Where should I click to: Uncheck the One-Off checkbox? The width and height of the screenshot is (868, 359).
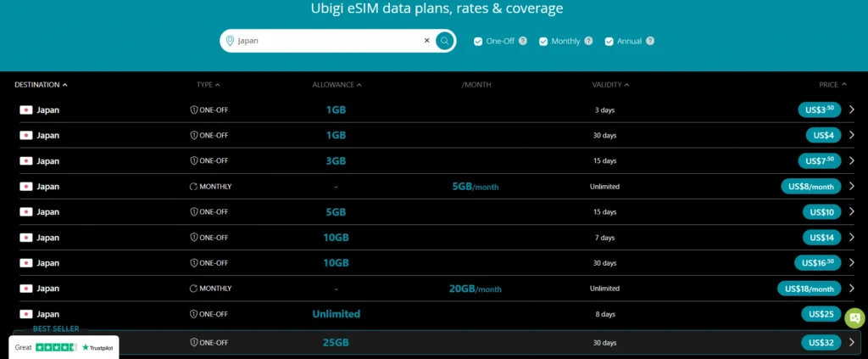478,42
